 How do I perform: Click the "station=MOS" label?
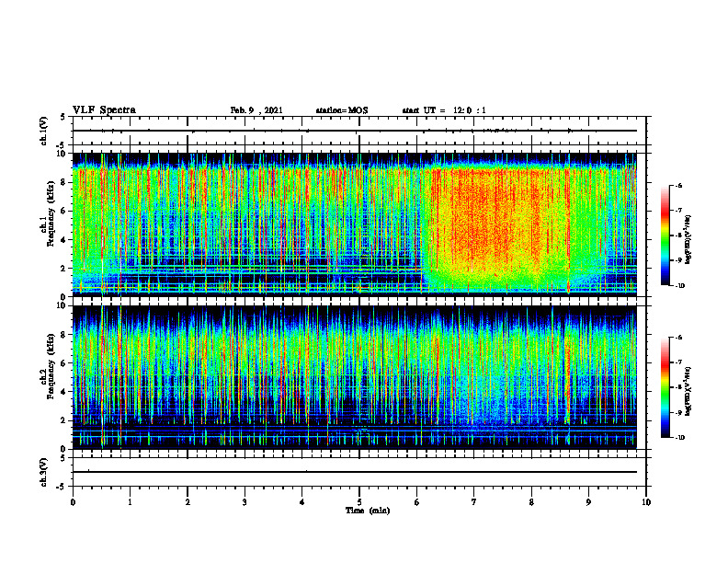(342, 110)
